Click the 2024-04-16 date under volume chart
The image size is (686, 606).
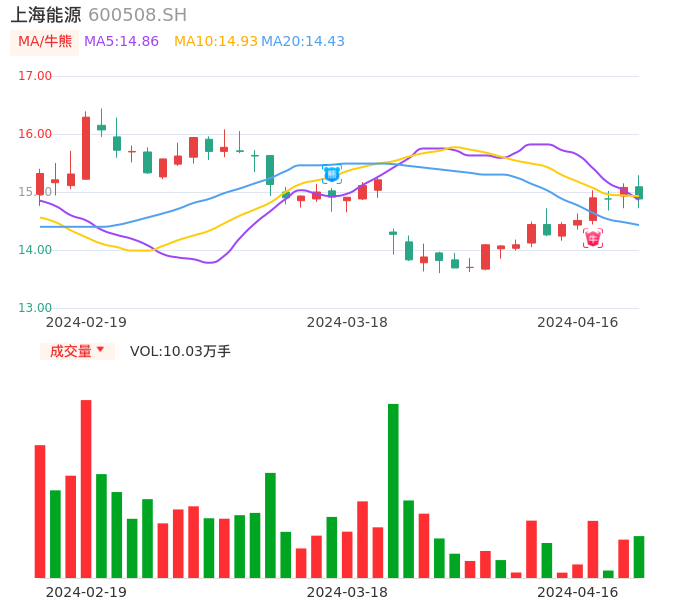point(578,592)
